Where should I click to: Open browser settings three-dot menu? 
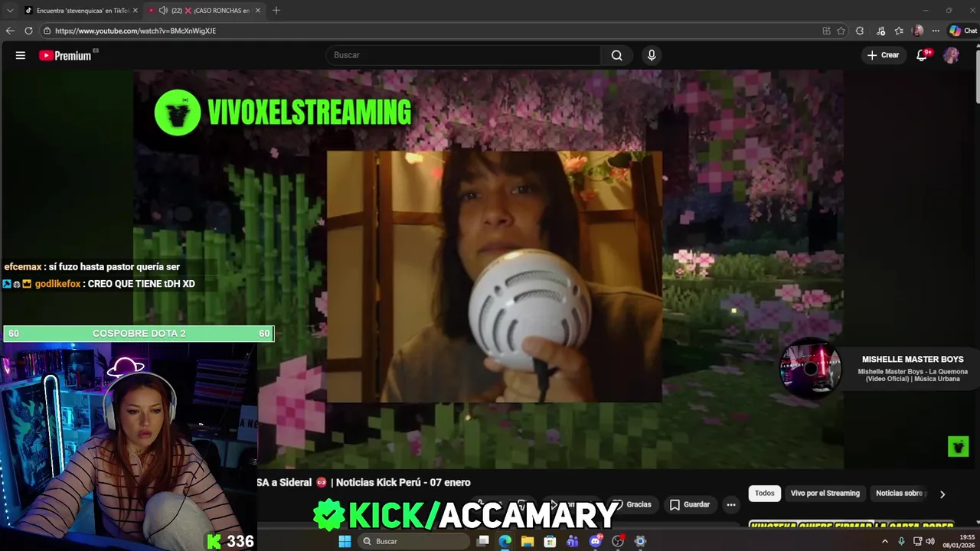coord(936,31)
